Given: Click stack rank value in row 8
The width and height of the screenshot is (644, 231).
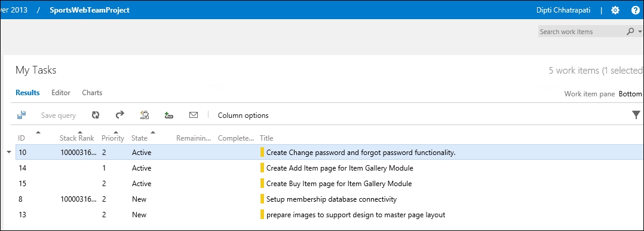Looking at the screenshot, I should pos(79,199).
